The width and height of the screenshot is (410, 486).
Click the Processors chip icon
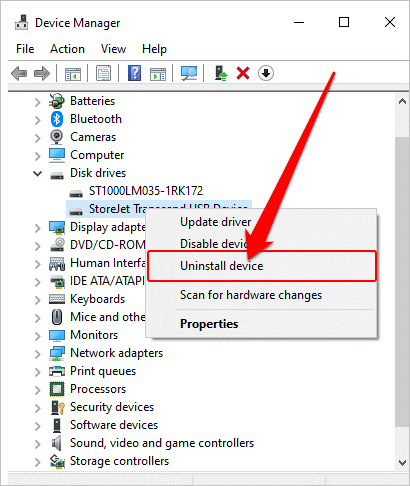tap(57, 389)
